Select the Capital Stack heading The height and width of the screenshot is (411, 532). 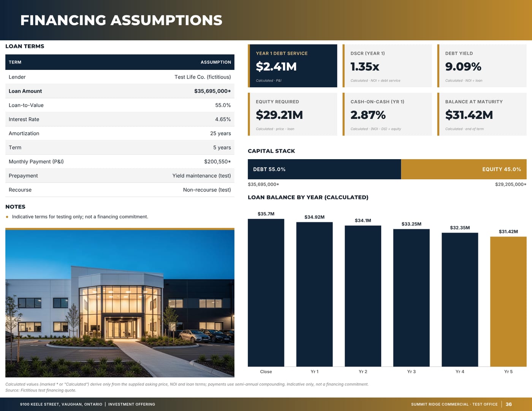[271, 151]
